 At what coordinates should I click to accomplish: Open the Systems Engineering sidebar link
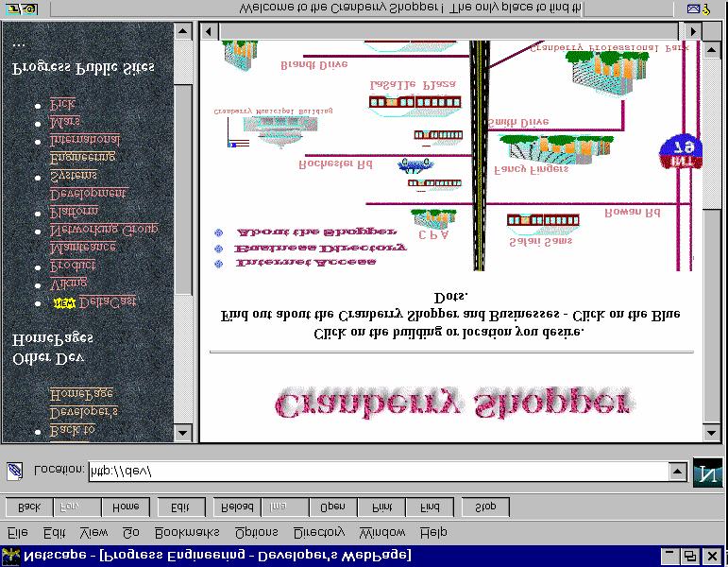pyautogui.click(x=83, y=166)
